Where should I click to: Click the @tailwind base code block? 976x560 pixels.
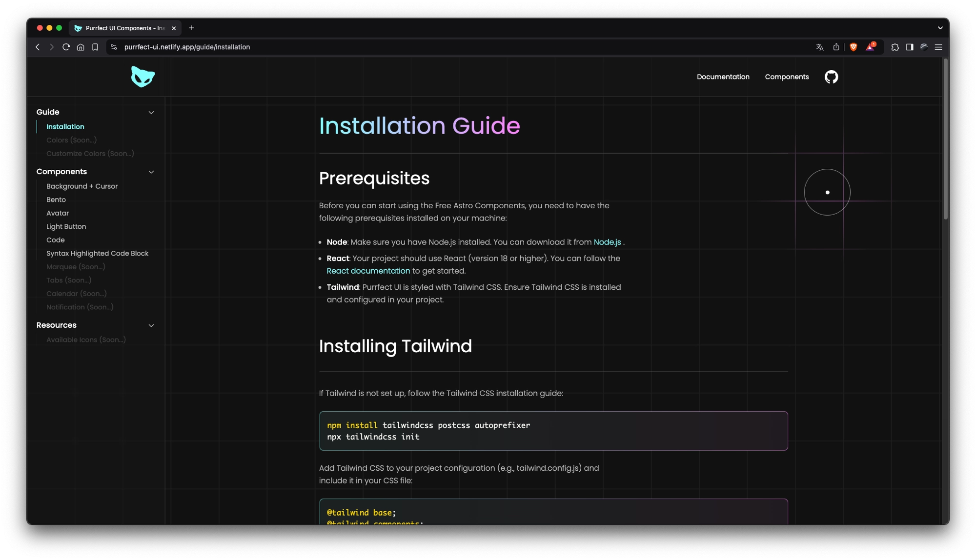[553, 512]
